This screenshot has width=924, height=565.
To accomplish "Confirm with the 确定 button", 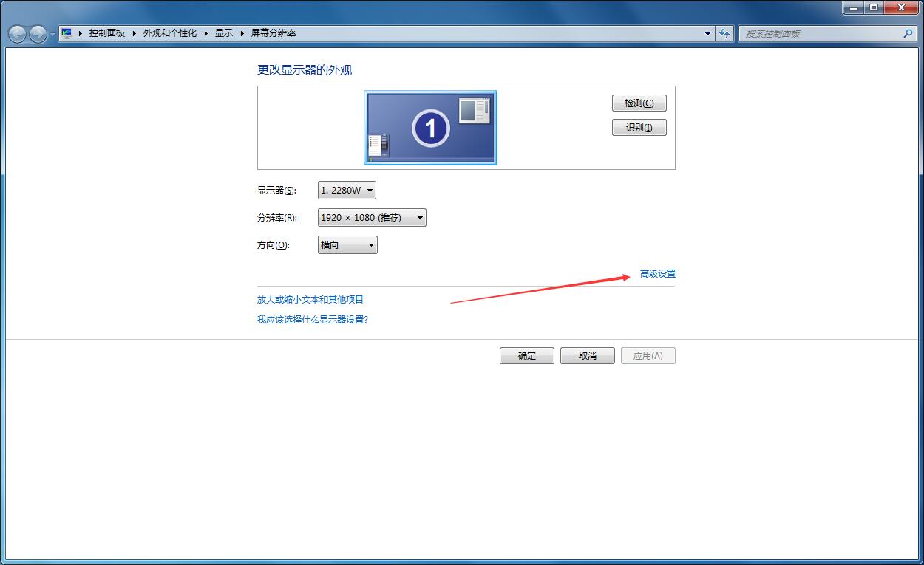I will 527,356.
